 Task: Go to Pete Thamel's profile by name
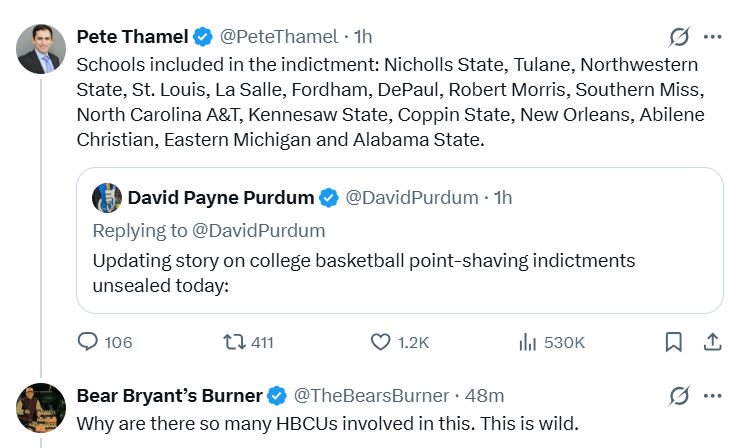(x=132, y=37)
